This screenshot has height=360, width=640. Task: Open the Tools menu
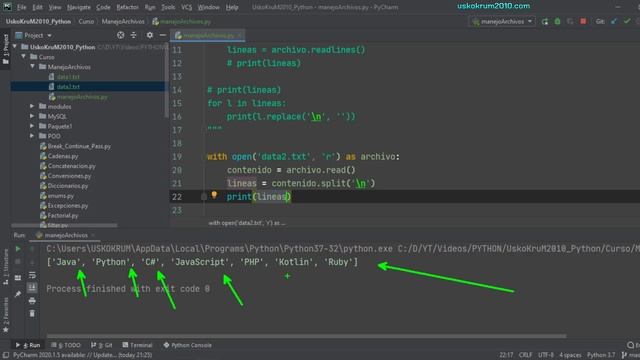coord(168,7)
